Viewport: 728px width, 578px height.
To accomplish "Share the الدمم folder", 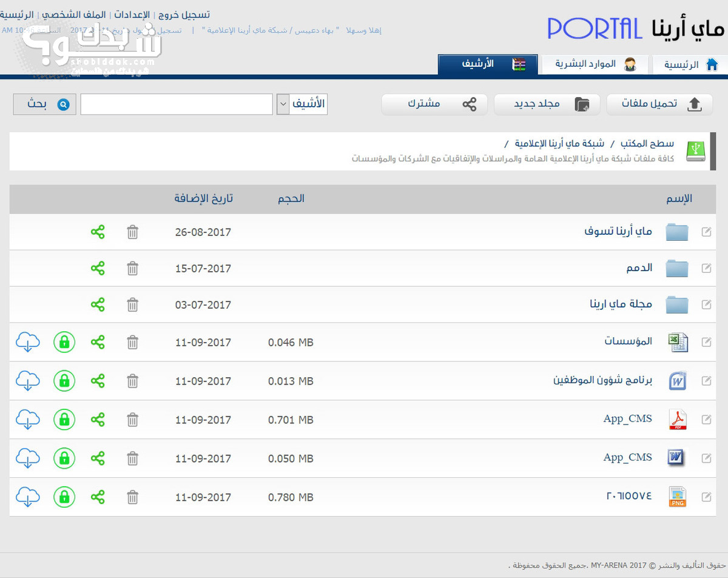I will click(x=98, y=268).
